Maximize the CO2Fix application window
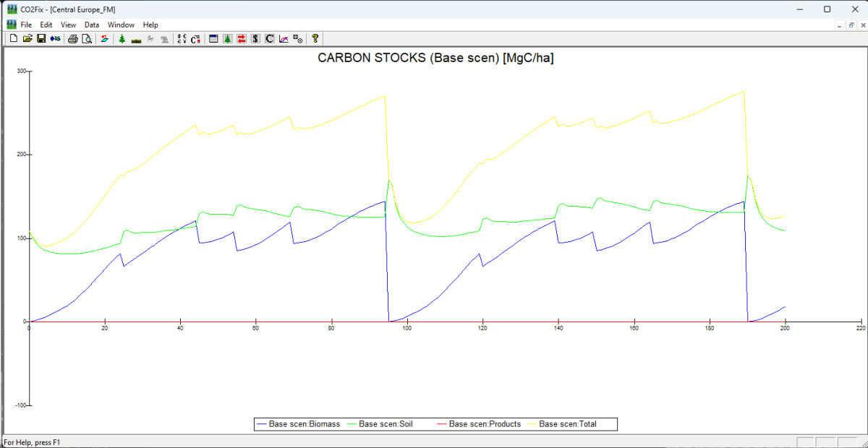 827,9
